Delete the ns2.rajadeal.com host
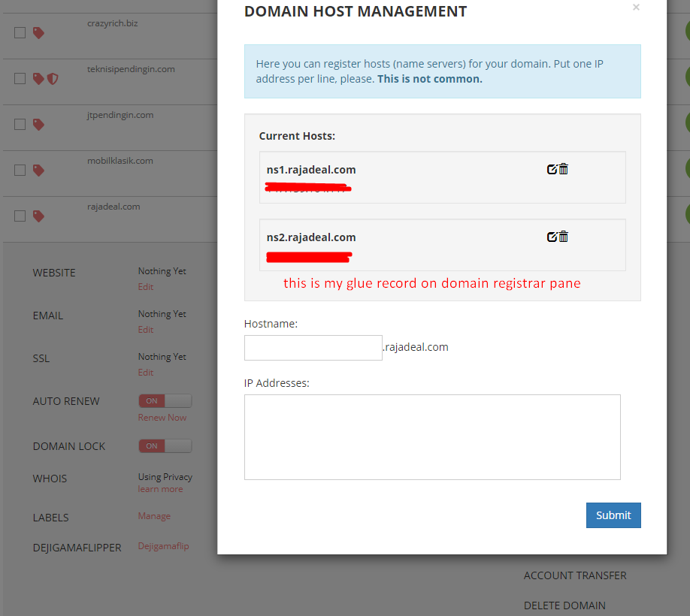Viewport: 690px width, 616px height. [x=564, y=237]
